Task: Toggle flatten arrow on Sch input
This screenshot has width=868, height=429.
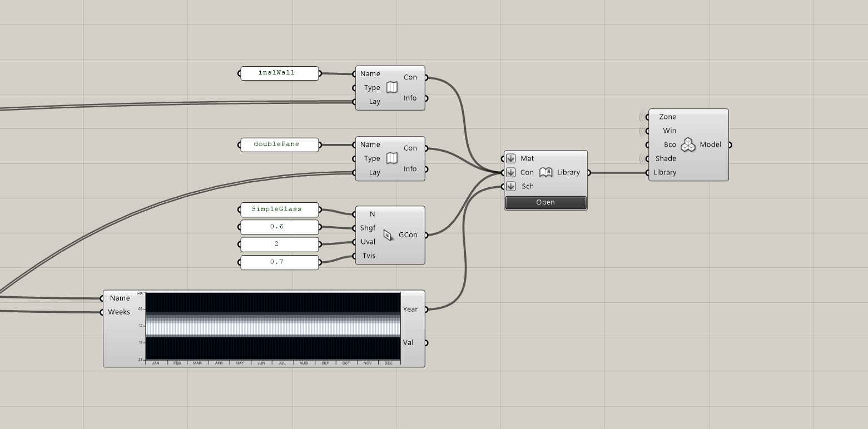Action: pyautogui.click(x=511, y=186)
